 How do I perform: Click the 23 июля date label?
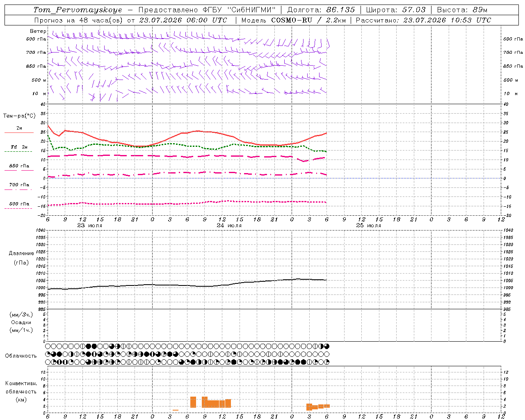pos(90,226)
